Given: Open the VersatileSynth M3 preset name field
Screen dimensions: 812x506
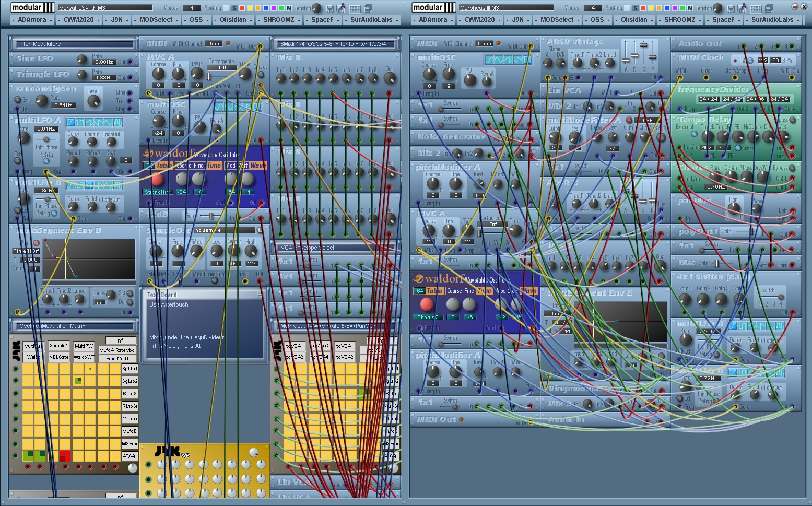Looking at the screenshot, I should pyautogui.click(x=104, y=8).
